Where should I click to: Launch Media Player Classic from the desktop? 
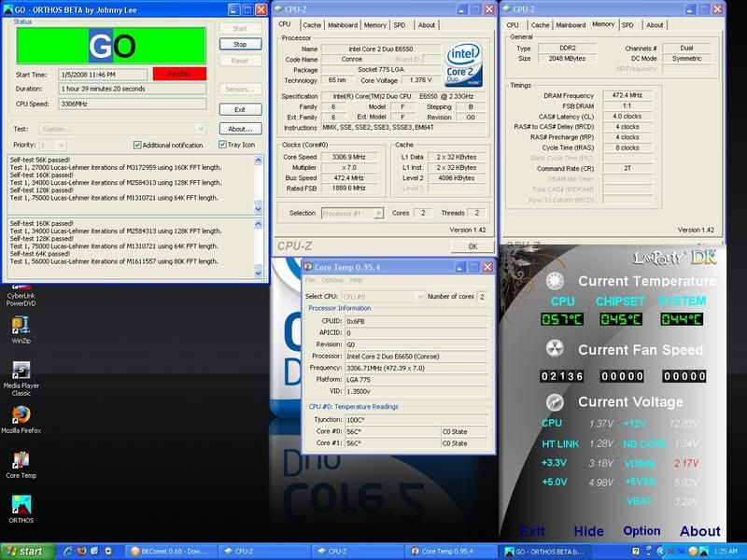21,379
